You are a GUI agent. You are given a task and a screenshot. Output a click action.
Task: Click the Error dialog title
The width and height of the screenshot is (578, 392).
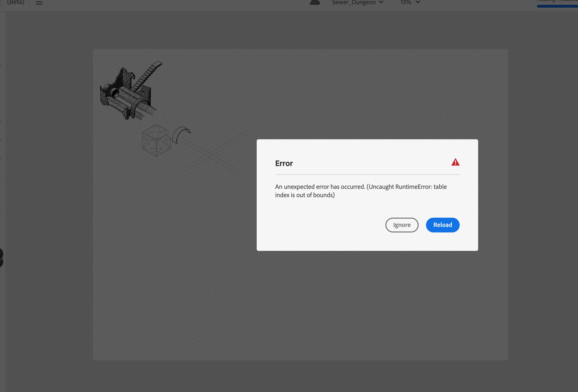coord(284,163)
